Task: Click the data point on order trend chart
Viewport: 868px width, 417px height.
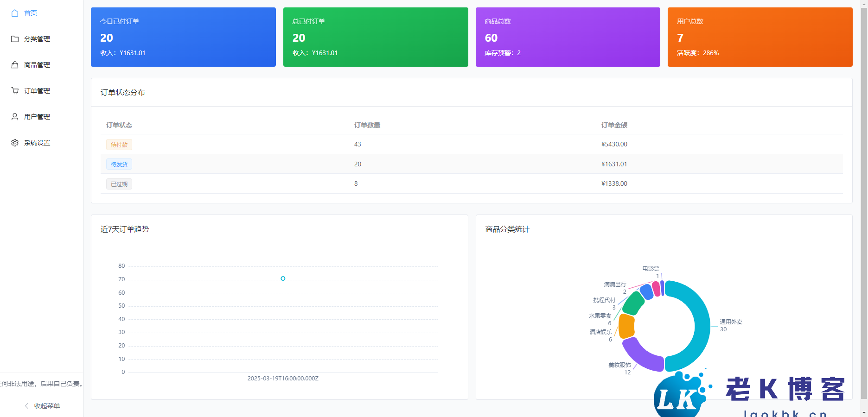Action: 283,278
